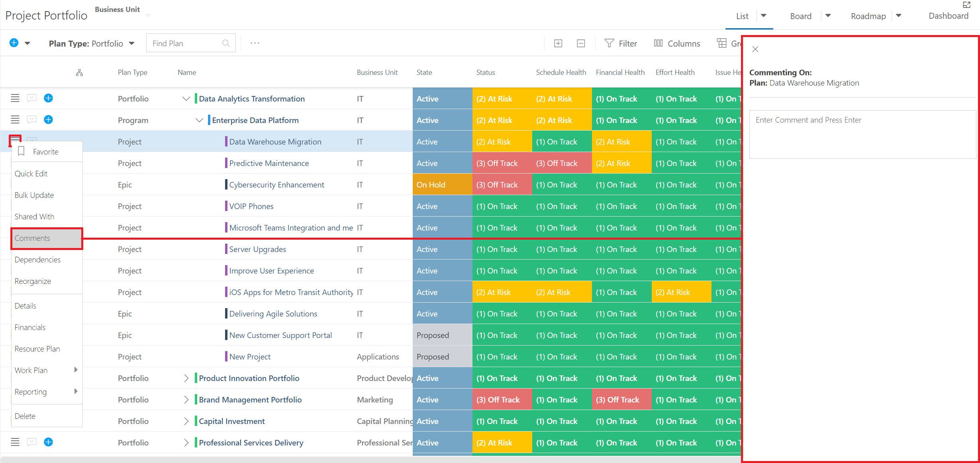Click the blue add plan plus icon in toolbar
This screenshot has height=463, width=980.
(x=14, y=43)
